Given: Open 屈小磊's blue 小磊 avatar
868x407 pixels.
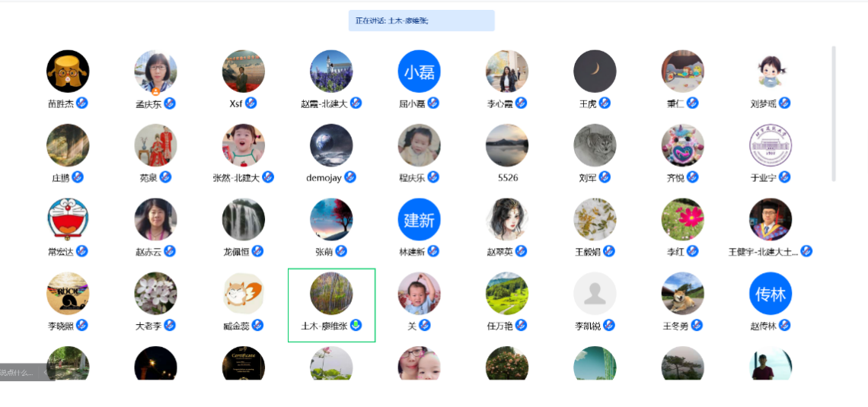Looking at the screenshot, I should (419, 72).
